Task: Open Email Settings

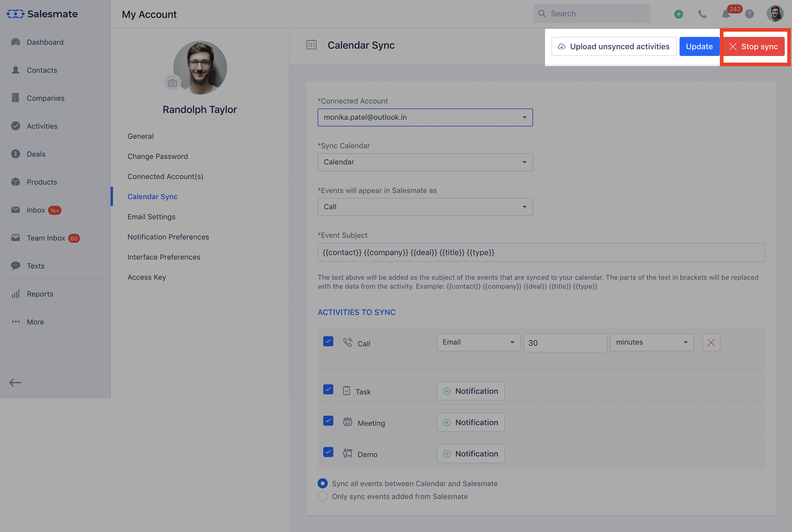Action: pos(152,217)
